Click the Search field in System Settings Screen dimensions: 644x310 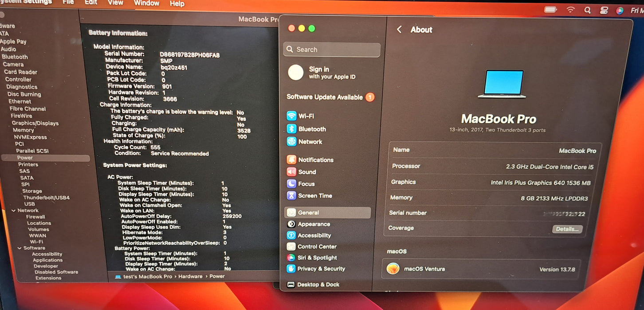331,50
